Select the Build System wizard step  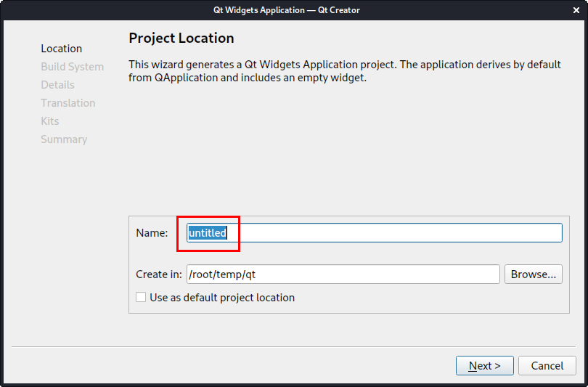[x=72, y=67]
